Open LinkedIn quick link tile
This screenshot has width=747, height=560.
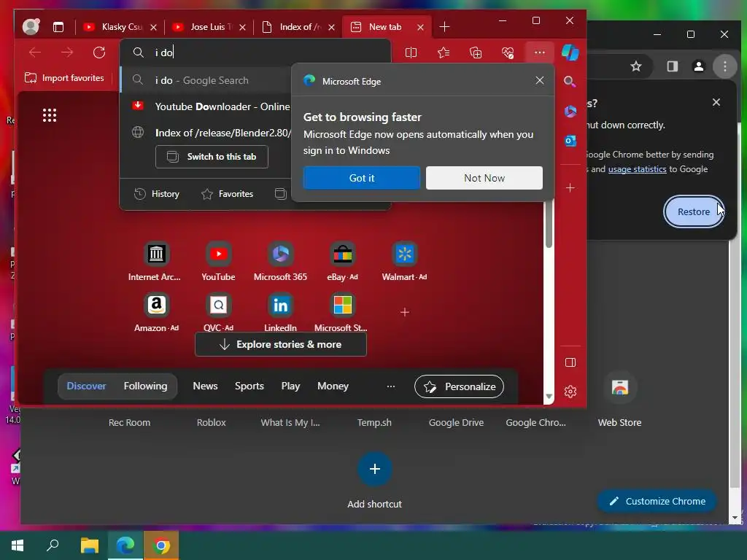tap(281, 312)
